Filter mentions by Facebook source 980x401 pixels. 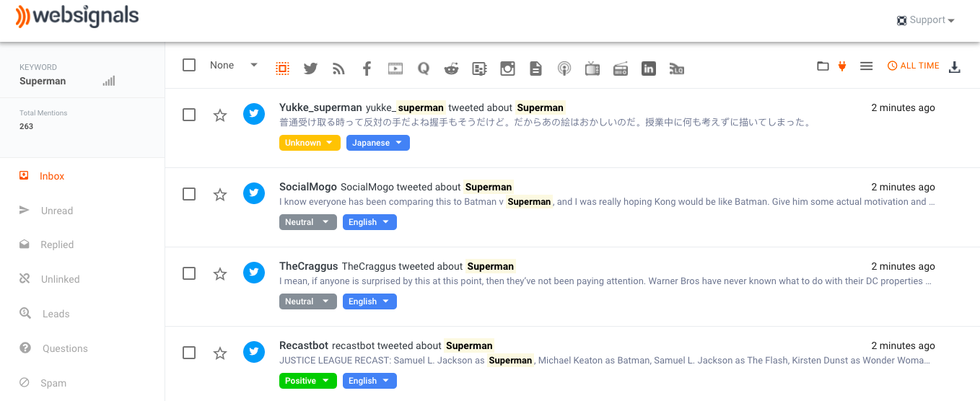pyautogui.click(x=367, y=69)
